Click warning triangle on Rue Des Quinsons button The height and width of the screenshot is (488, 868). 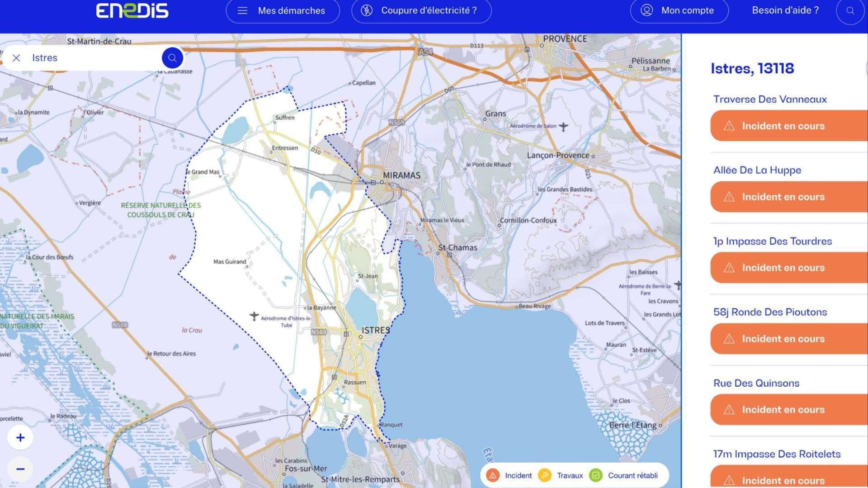point(729,410)
